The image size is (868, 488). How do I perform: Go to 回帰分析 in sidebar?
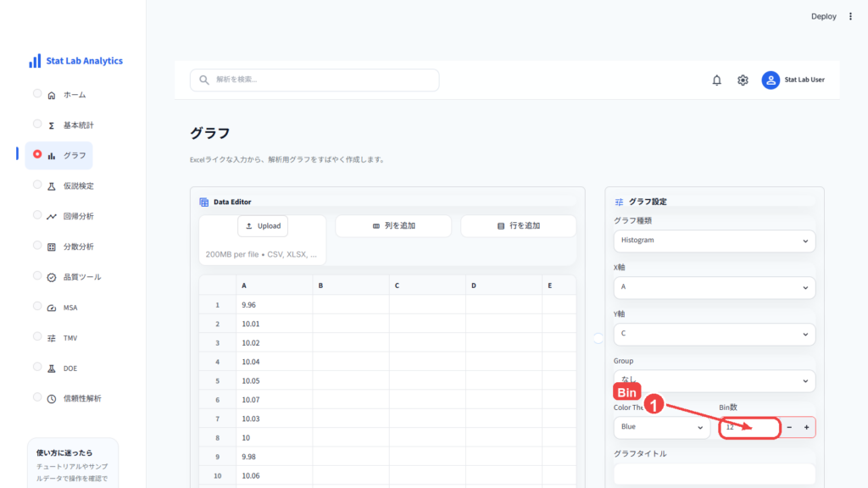pos(78,216)
